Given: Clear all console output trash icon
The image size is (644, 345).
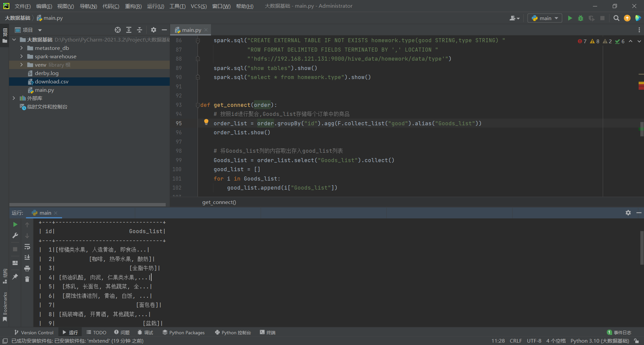Looking at the screenshot, I should coord(27,279).
